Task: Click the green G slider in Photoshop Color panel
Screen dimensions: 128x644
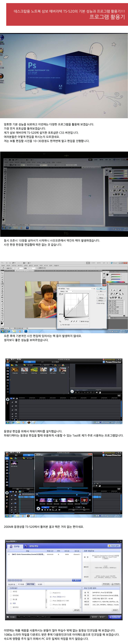Action: click(116, 277)
